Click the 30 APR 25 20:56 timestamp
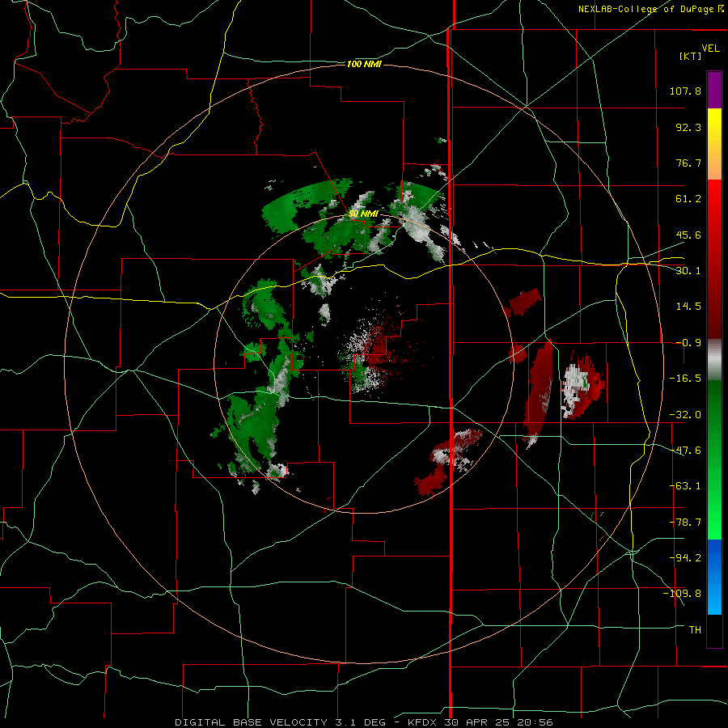Viewport: 728px width, 728px height. click(x=498, y=722)
